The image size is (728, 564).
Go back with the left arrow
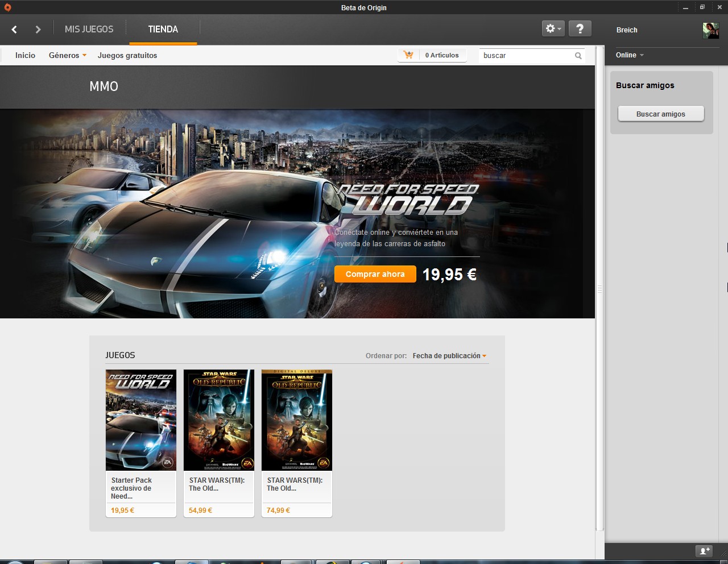14,29
